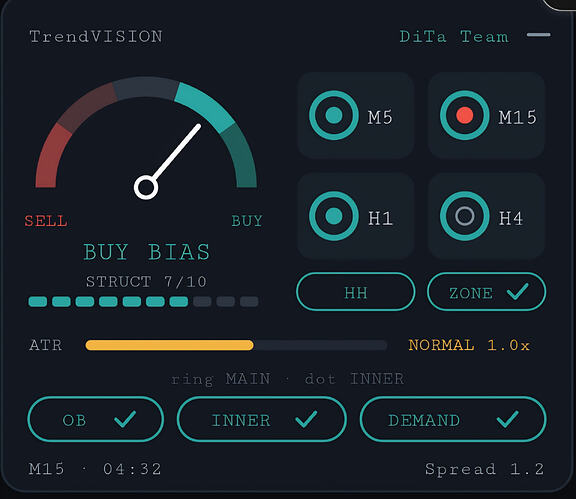Click the 04:32 countdown timer

tap(132, 469)
